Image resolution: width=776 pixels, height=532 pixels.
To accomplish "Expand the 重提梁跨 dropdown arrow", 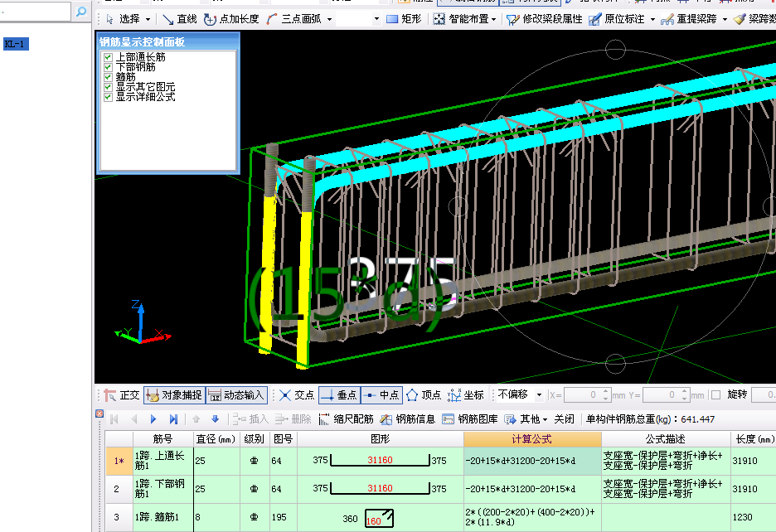I will point(725,19).
